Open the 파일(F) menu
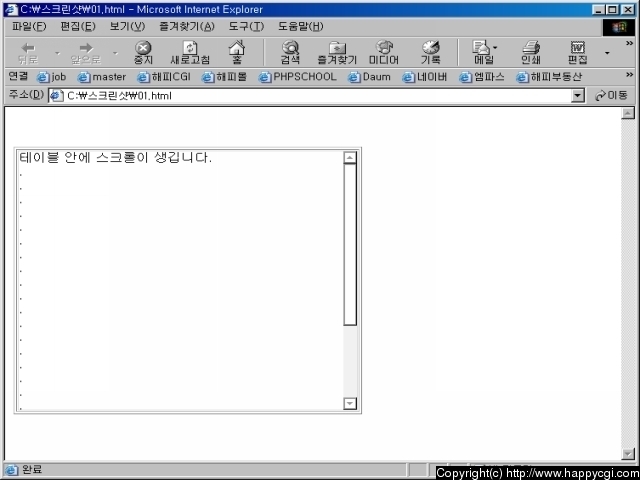Image resolution: width=640 pixels, height=480 pixels. 29,27
